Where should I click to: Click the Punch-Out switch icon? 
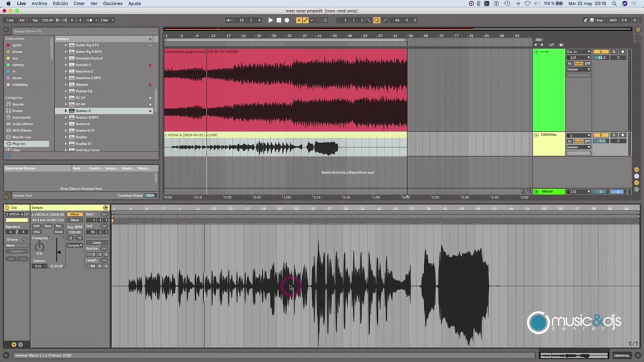384,20
